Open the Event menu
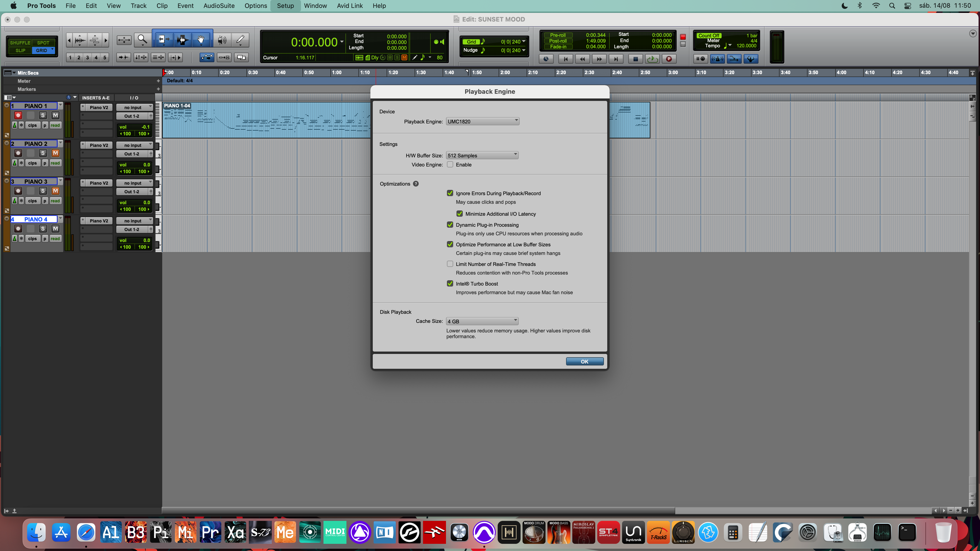 pos(185,6)
